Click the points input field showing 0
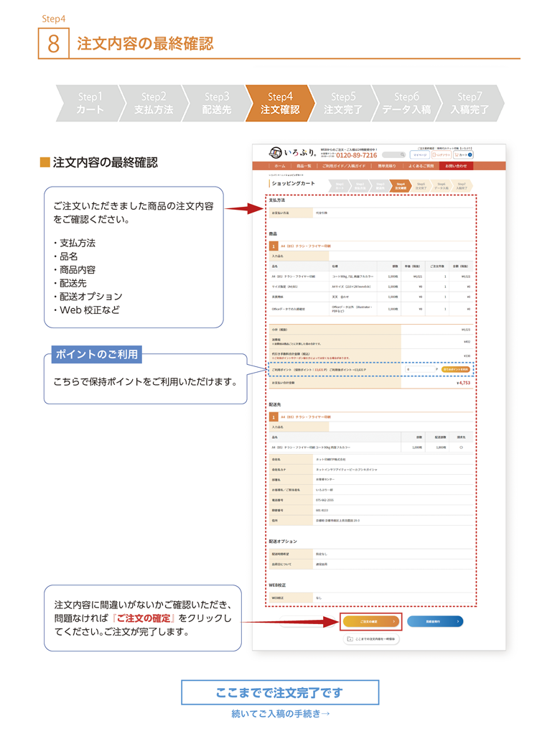This screenshot has height=734, width=560. (x=421, y=369)
